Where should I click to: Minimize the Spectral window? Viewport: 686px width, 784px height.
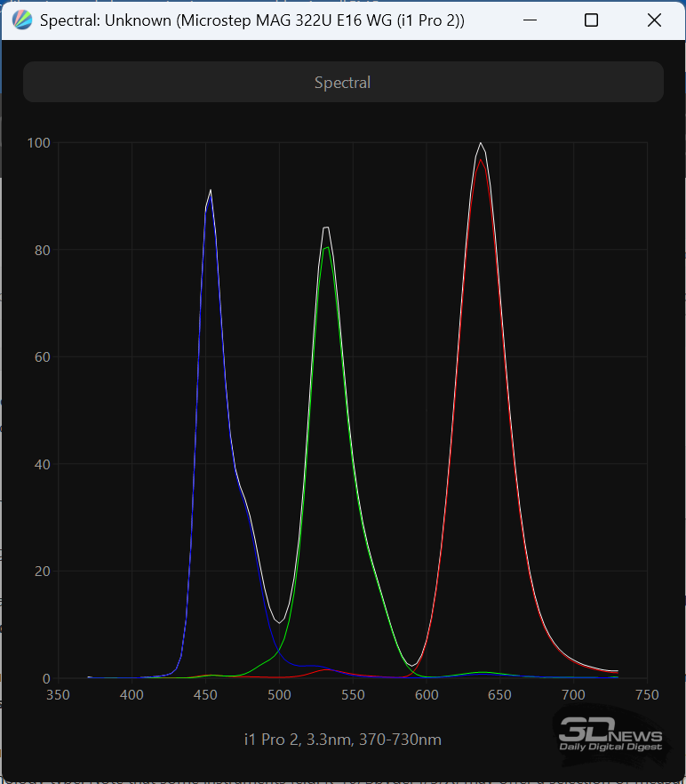click(x=529, y=20)
